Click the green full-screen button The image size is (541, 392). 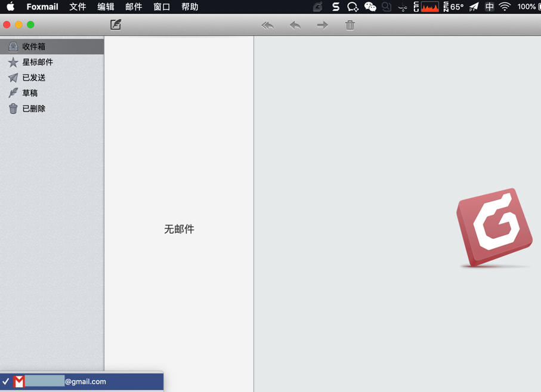(x=30, y=24)
